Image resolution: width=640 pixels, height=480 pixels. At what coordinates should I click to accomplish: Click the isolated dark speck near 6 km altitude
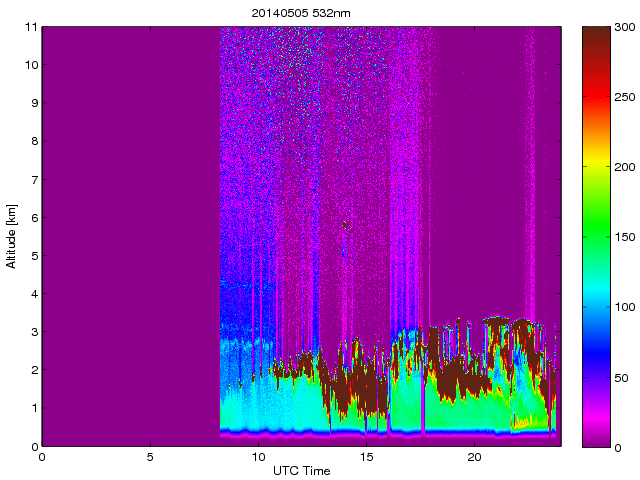[x=346, y=226]
